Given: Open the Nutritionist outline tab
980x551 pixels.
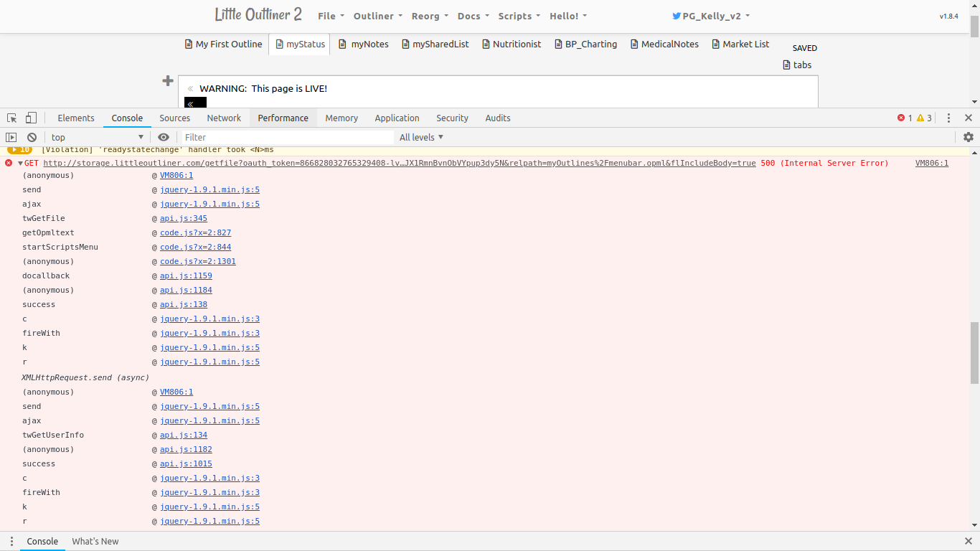Looking at the screenshot, I should tap(512, 44).
